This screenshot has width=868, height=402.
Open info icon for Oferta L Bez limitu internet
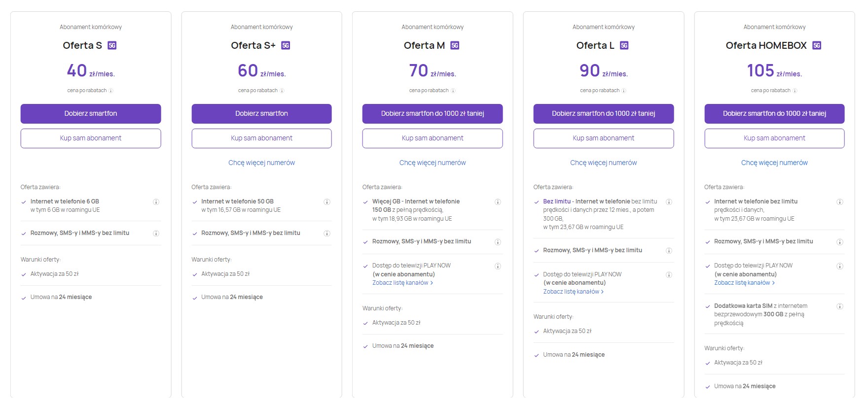click(x=669, y=202)
